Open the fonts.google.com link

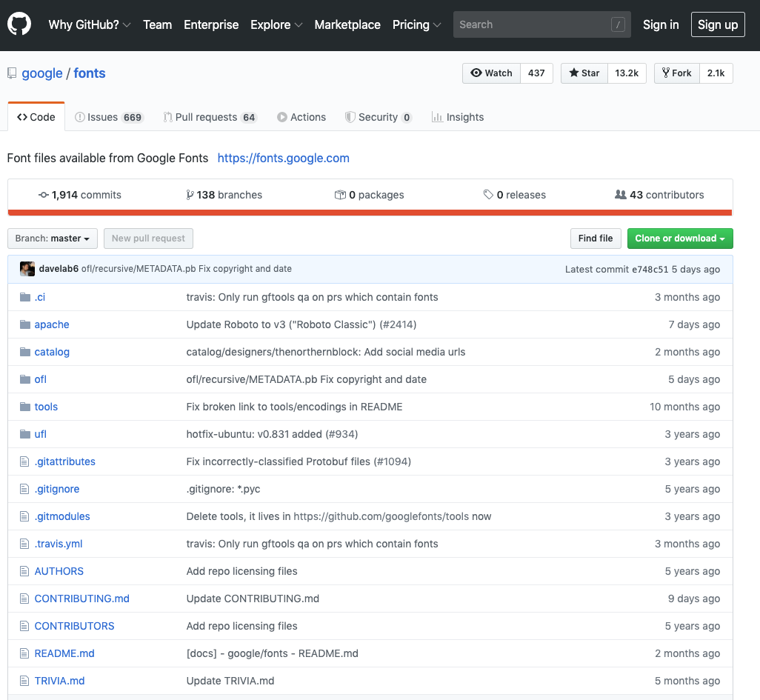click(284, 158)
